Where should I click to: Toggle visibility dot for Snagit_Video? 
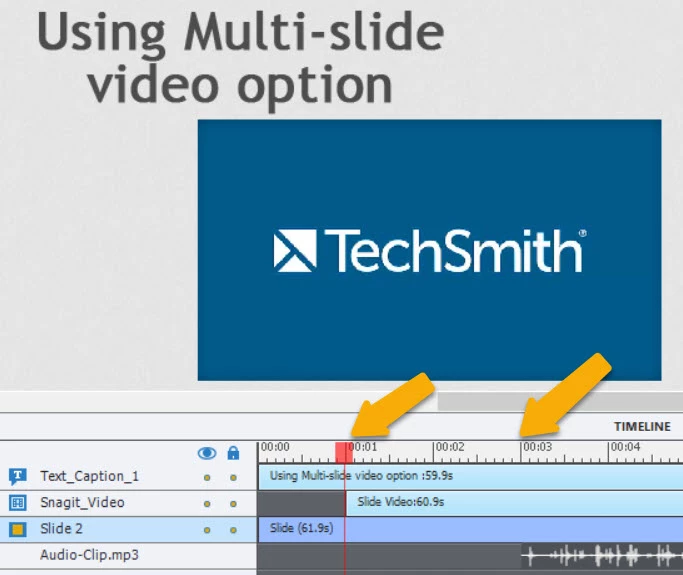click(207, 504)
